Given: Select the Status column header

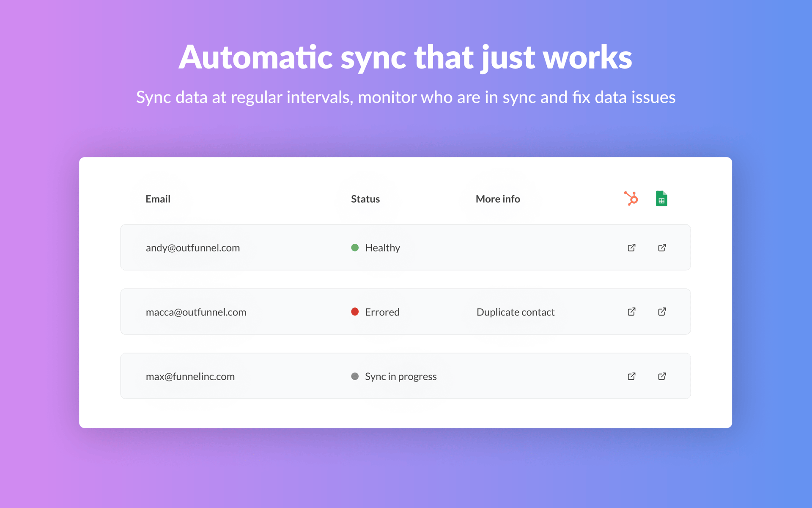Looking at the screenshot, I should pyautogui.click(x=365, y=199).
